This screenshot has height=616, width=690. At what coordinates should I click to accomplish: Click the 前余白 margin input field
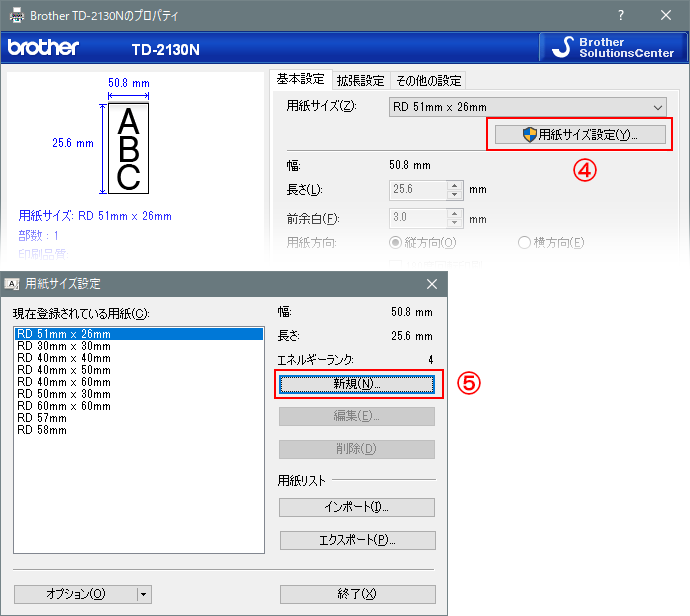tap(418, 218)
